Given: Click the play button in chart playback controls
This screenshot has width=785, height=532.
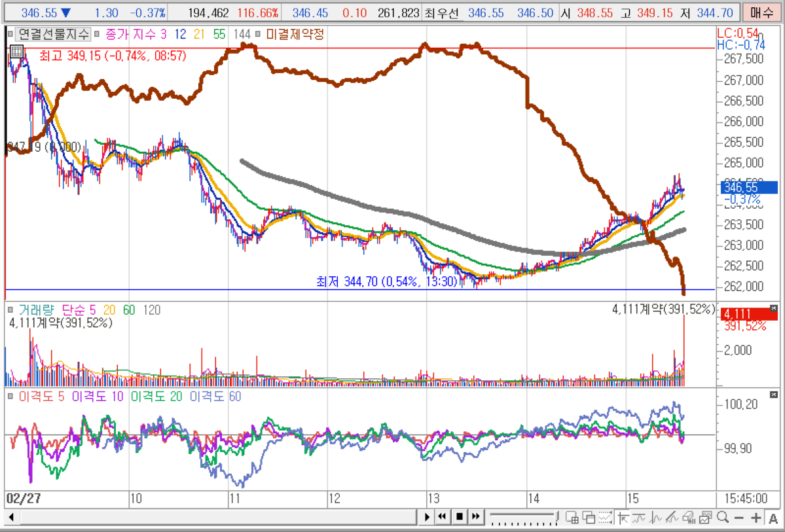Looking at the screenshot, I should (427, 517).
